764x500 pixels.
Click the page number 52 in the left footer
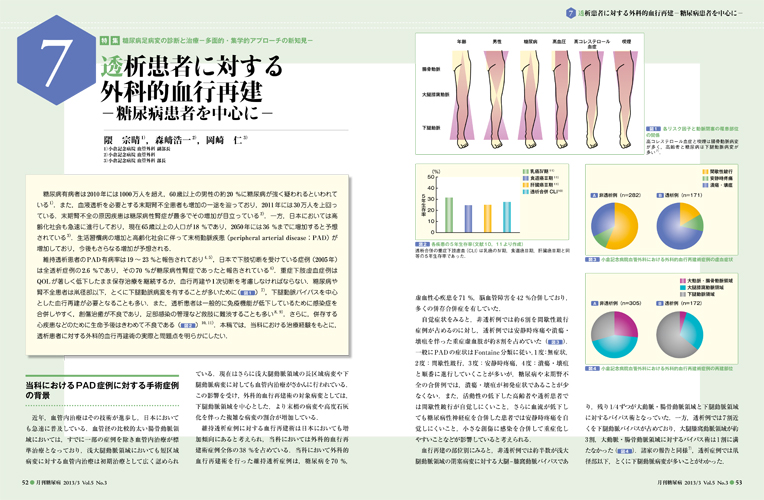pos(25,482)
